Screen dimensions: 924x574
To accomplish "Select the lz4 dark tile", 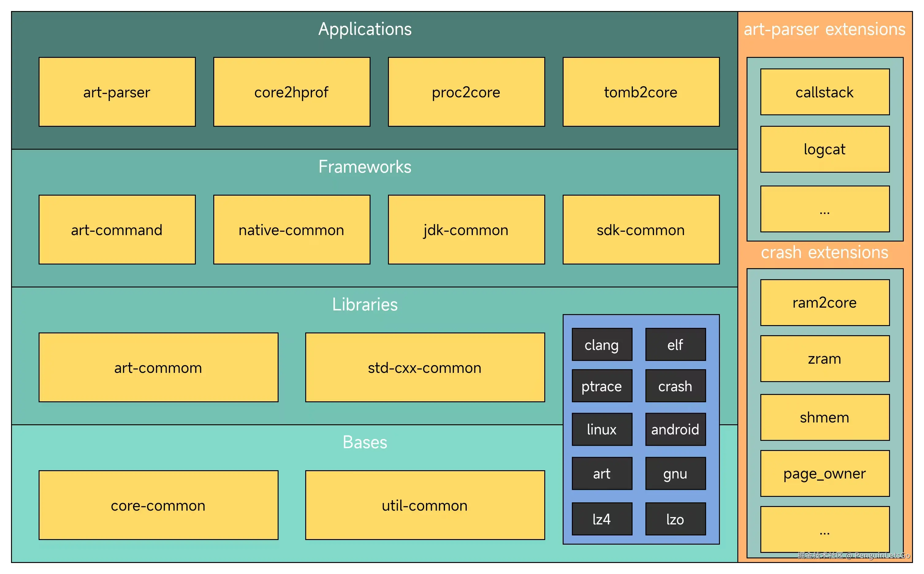I will click(602, 519).
